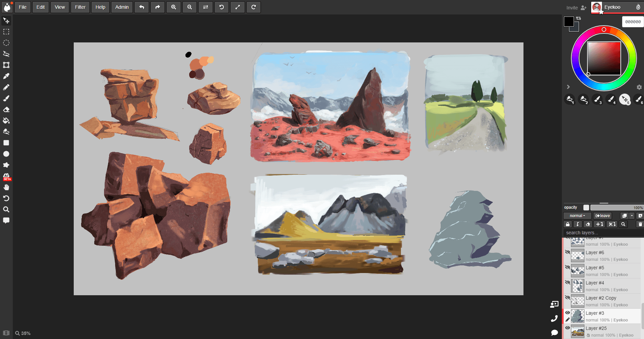644x339 pixels.
Task: Select the Eraser tool
Action: (x=6, y=109)
